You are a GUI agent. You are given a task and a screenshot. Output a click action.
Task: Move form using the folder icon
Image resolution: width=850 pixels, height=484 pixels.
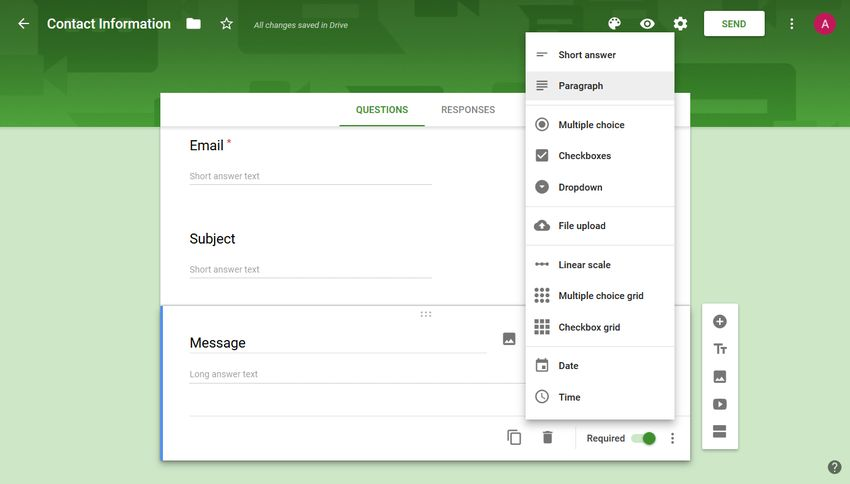(x=193, y=24)
